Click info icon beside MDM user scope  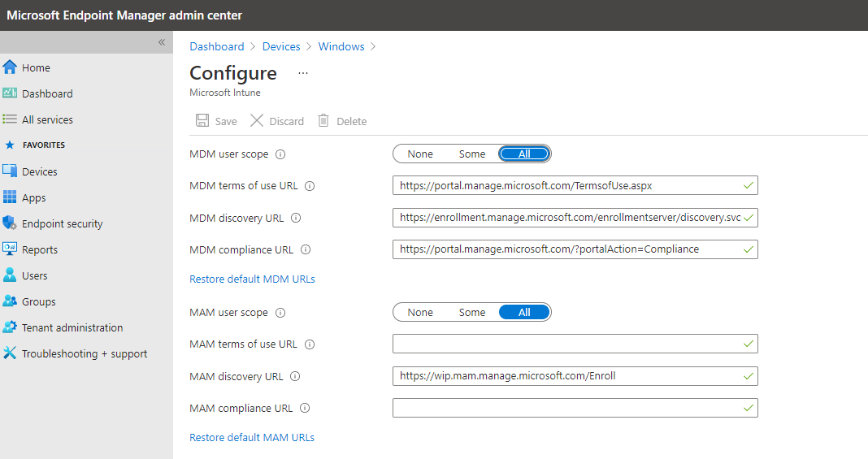(x=280, y=154)
